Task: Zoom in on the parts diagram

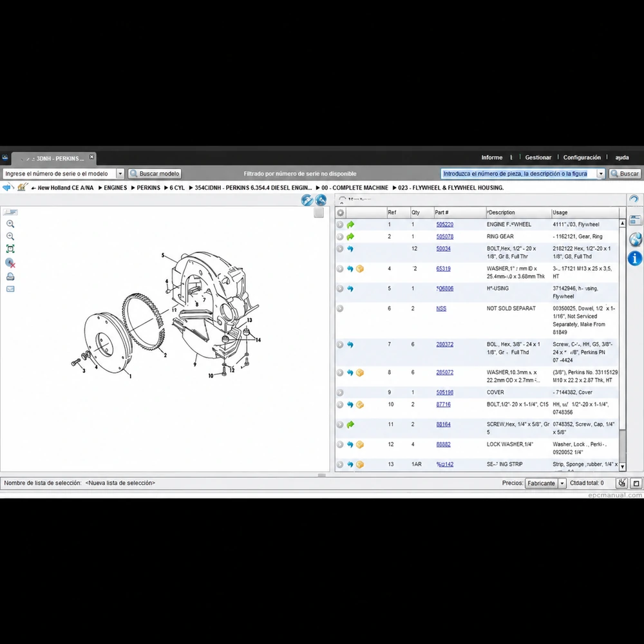Action: pyautogui.click(x=10, y=224)
